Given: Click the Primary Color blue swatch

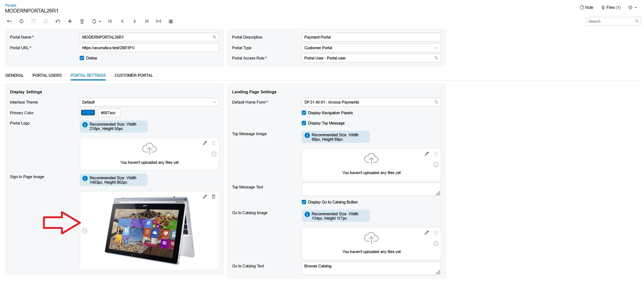Looking at the screenshot, I should click(x=88, y=113).
